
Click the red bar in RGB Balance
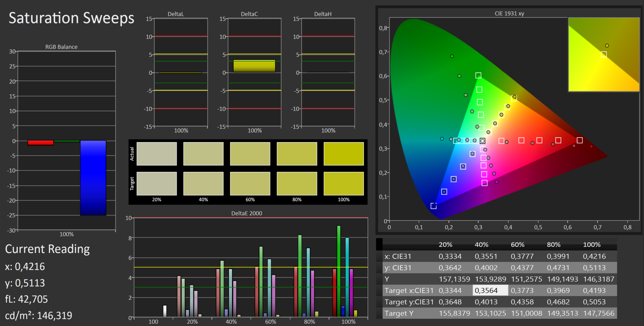(41, 143)
